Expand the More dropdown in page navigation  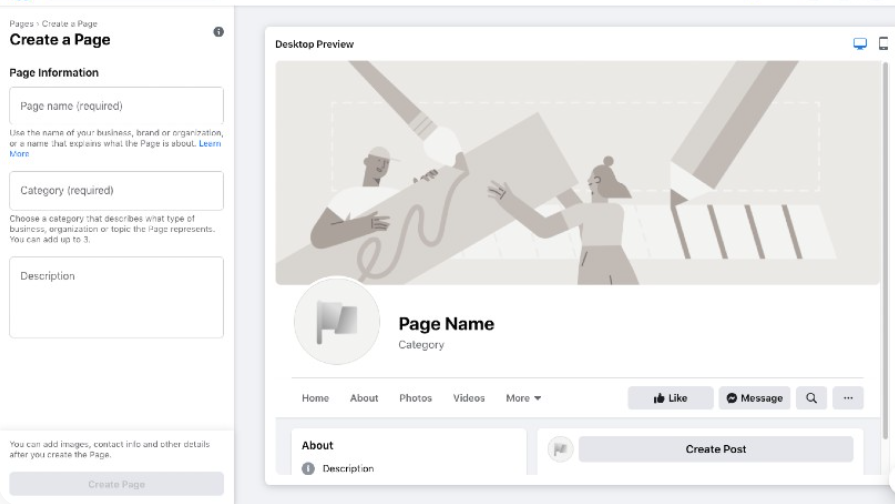click(523, 398)
